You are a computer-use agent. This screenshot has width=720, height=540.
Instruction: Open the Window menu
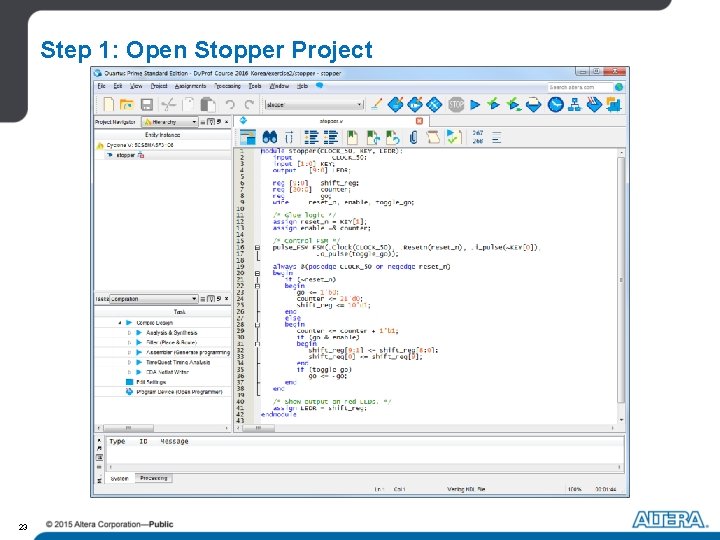click(279, 86)
